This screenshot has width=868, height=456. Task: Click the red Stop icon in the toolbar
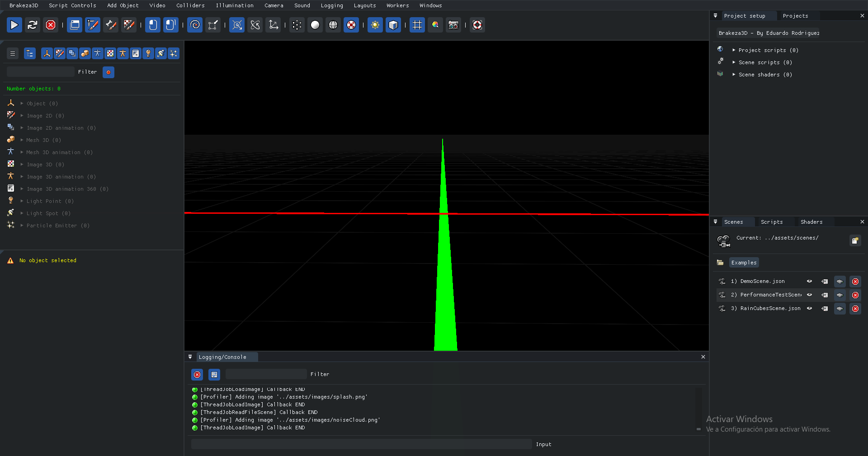[x=50, y=25]
